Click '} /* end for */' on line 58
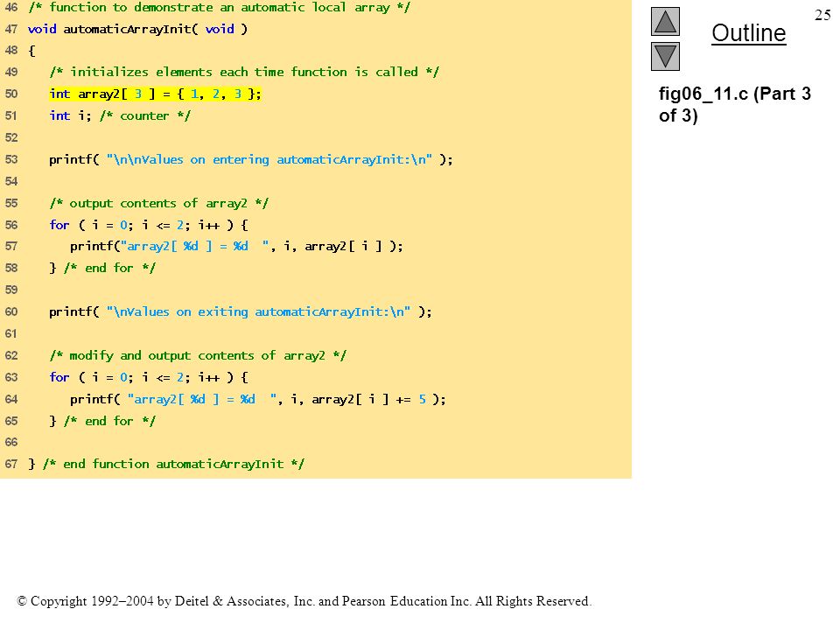The image size is (840, 630). click(x=102, y=268)
